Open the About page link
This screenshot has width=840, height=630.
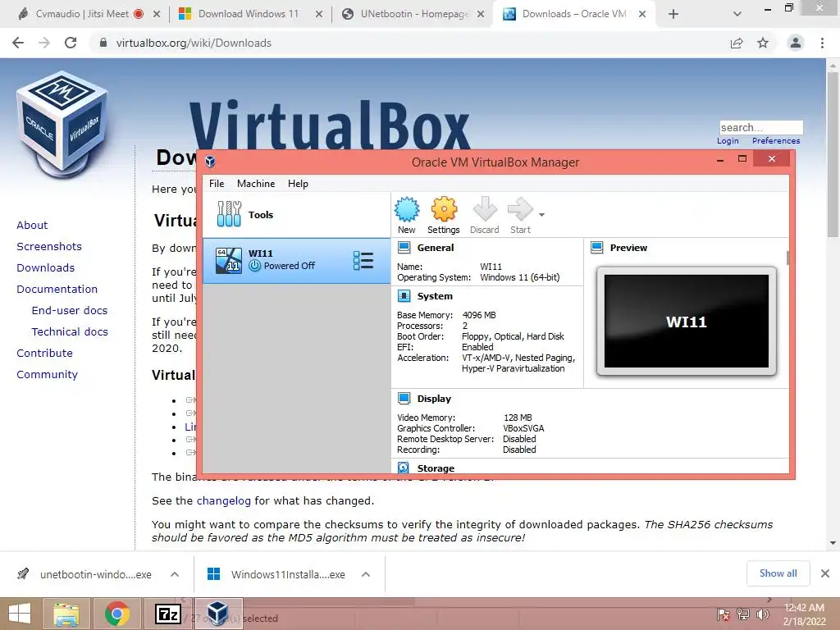[x=32, y=225]
